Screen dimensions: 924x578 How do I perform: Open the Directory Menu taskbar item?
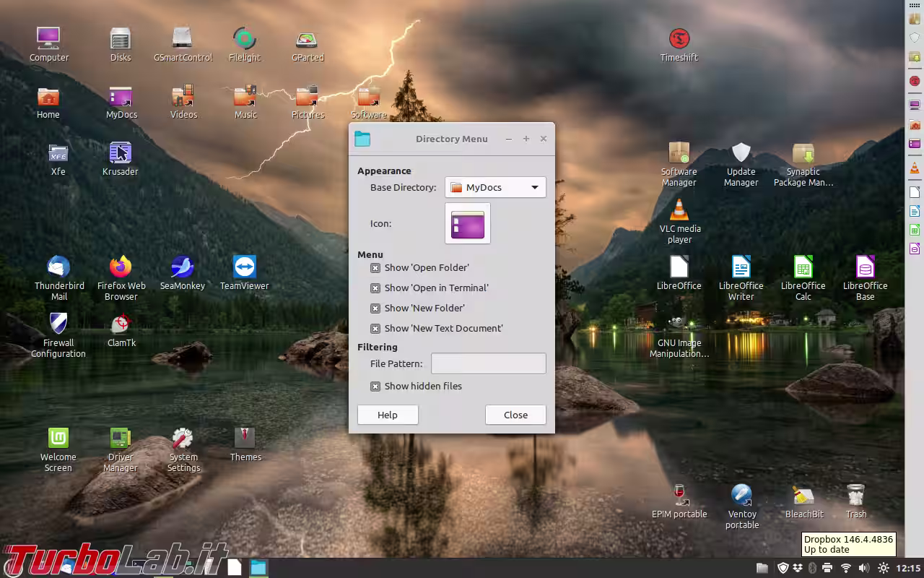pos(258,568)
